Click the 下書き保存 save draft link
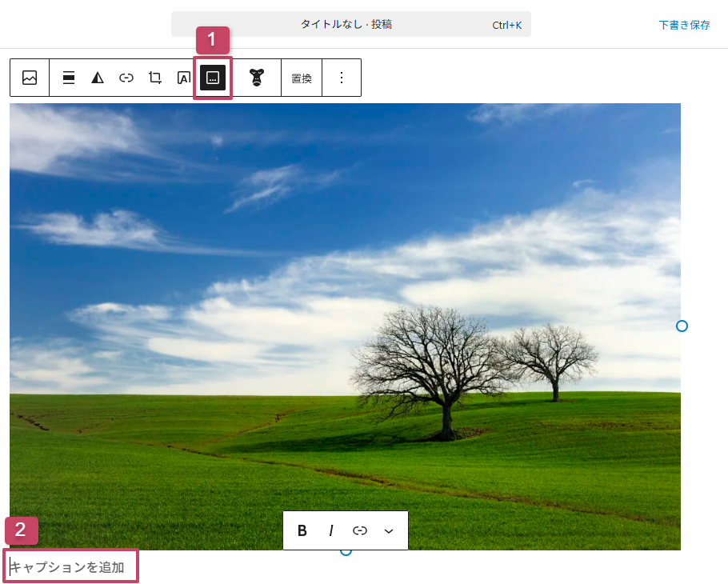The image size is (728, 584). tap(684, 25)
